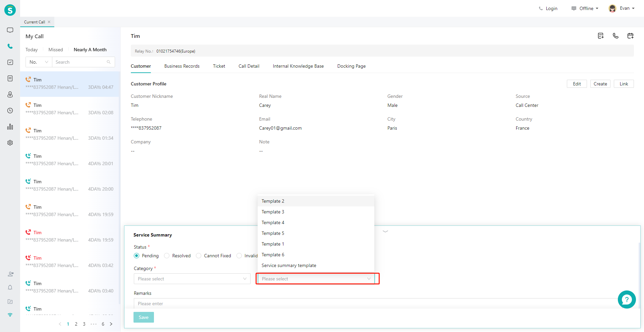Open the Evan account dropdown

tap(627, 8)
